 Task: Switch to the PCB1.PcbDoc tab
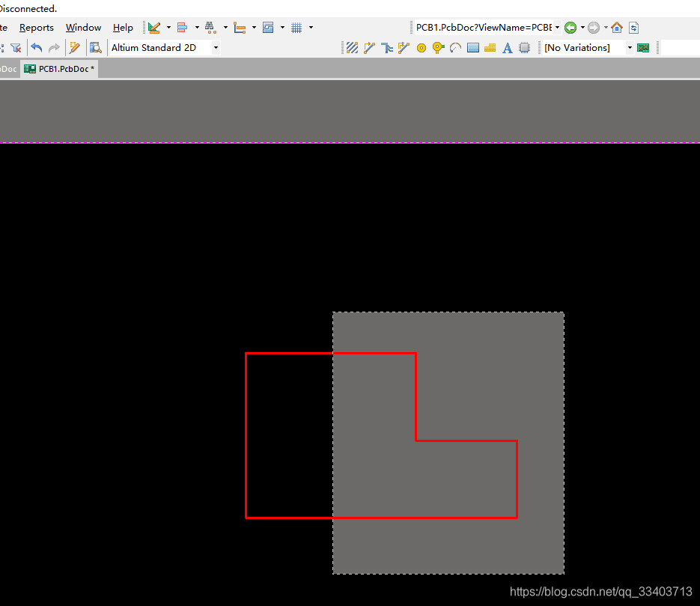point(59,69)
